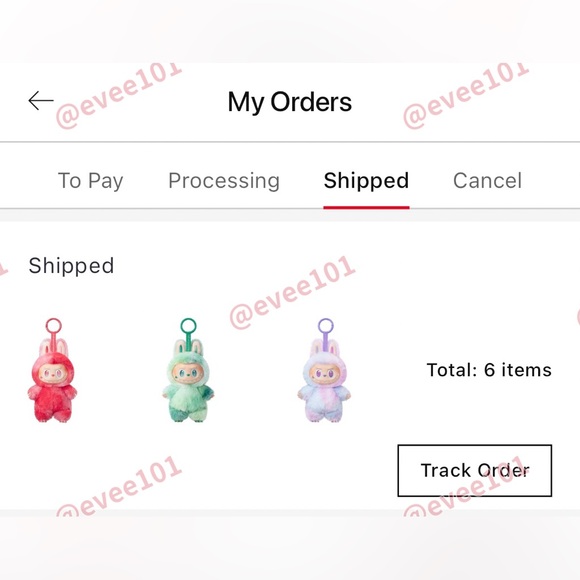Switch to the Processing tab
The image size is (580, 580).
(224, 181)
